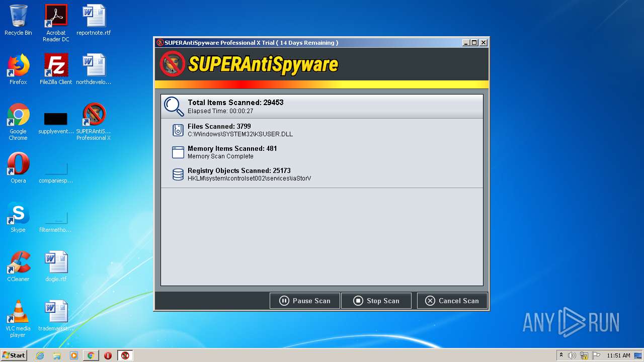
Task: Select Elapsed Time: 00:00:27 text
Action: tap(220, 111)
